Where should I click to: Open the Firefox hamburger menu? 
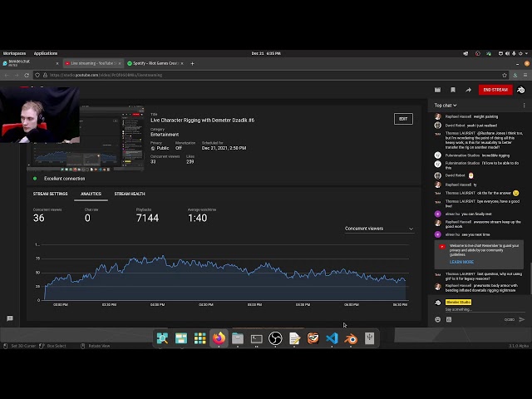(x=525, y=75)
